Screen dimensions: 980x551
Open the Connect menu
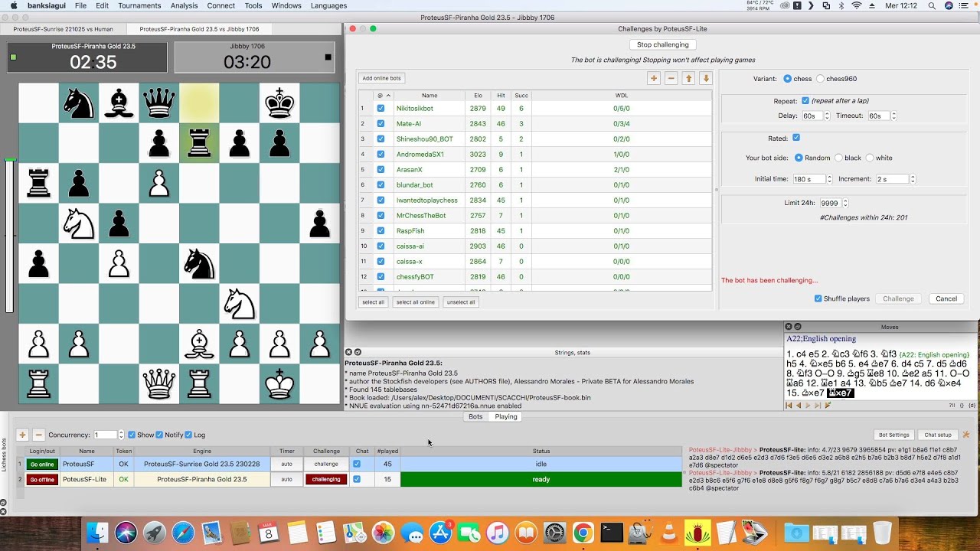coord(220,5)
